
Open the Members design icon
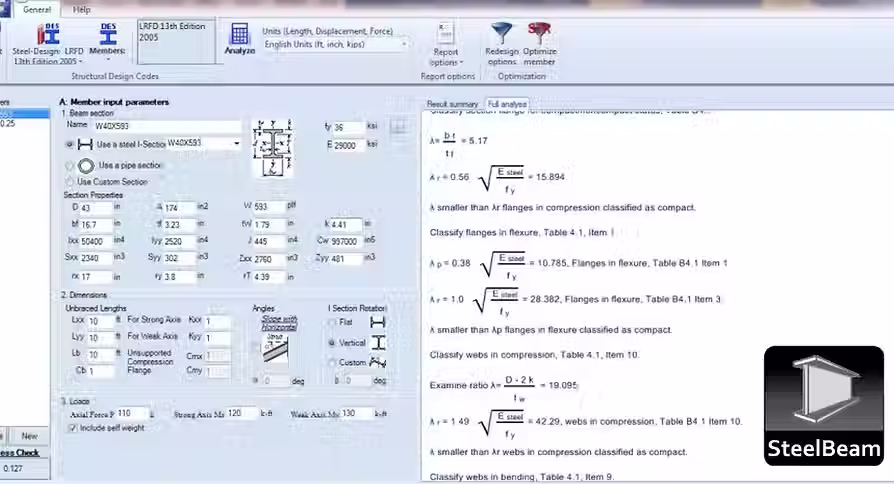click(108, 35)
